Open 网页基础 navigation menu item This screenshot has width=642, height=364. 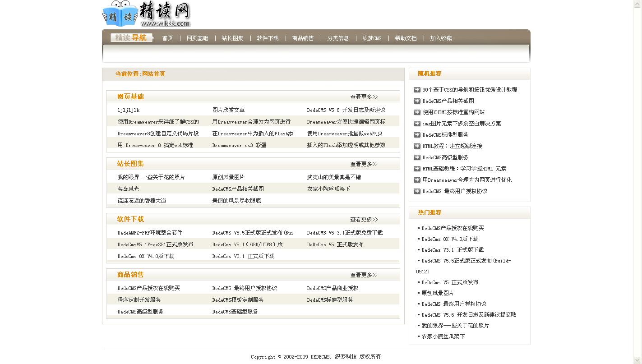pos(197,38)
